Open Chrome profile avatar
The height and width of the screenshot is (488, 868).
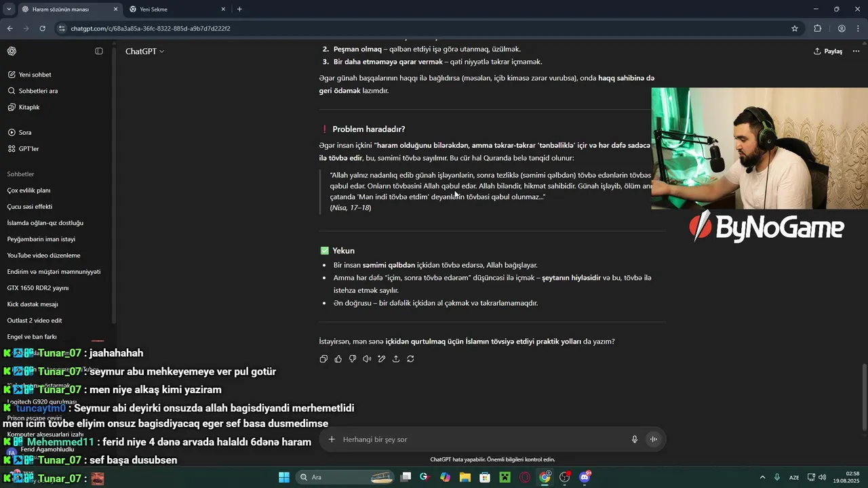842,28
